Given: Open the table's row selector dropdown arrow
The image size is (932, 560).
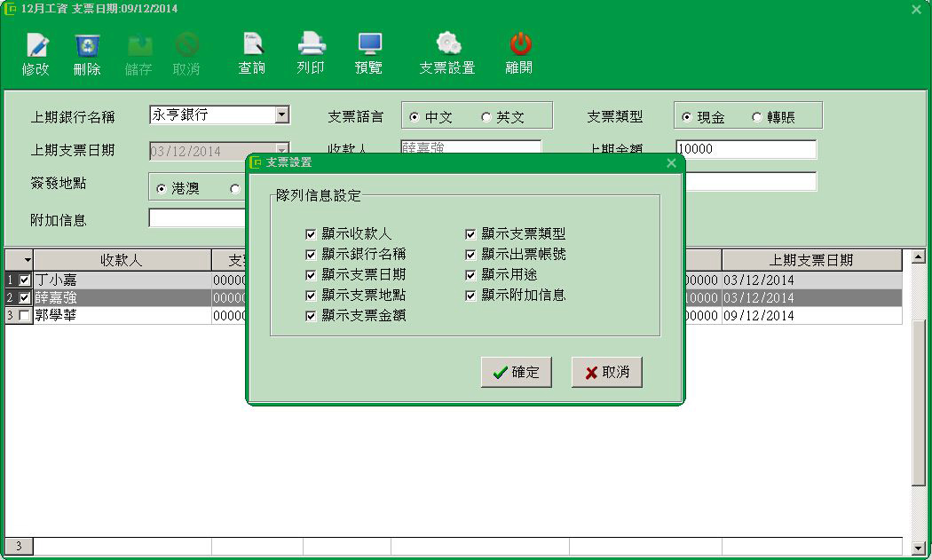Looking at the screenshot, I should click(28, 260).
